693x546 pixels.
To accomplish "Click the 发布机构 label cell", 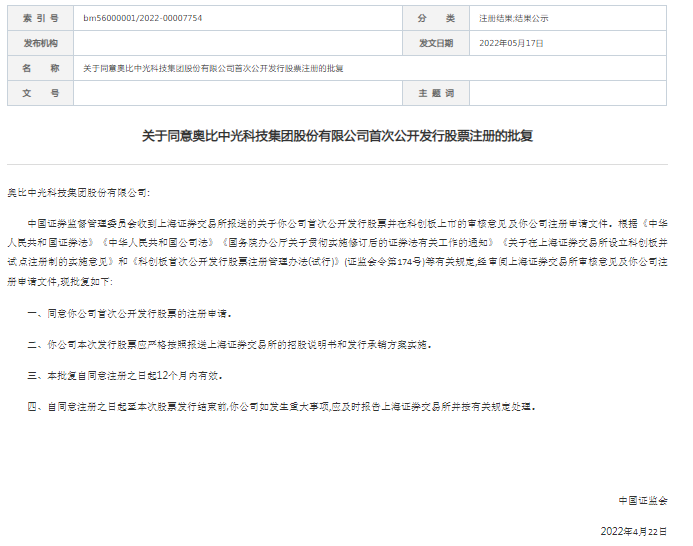I will 41,43.
